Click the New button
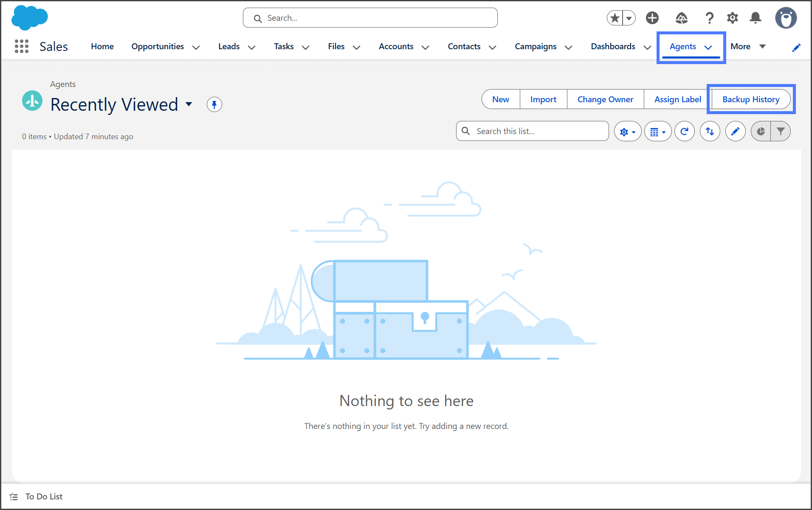The width and height of the screenshot is (812, 510). (x=501, y=99)
